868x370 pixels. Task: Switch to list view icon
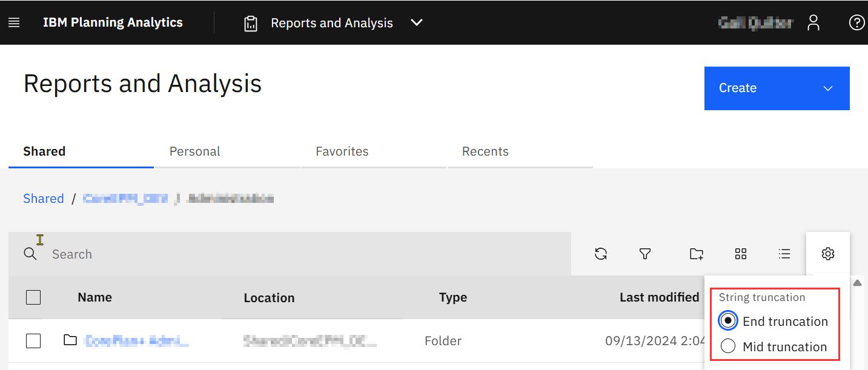(x=784, y=254)
